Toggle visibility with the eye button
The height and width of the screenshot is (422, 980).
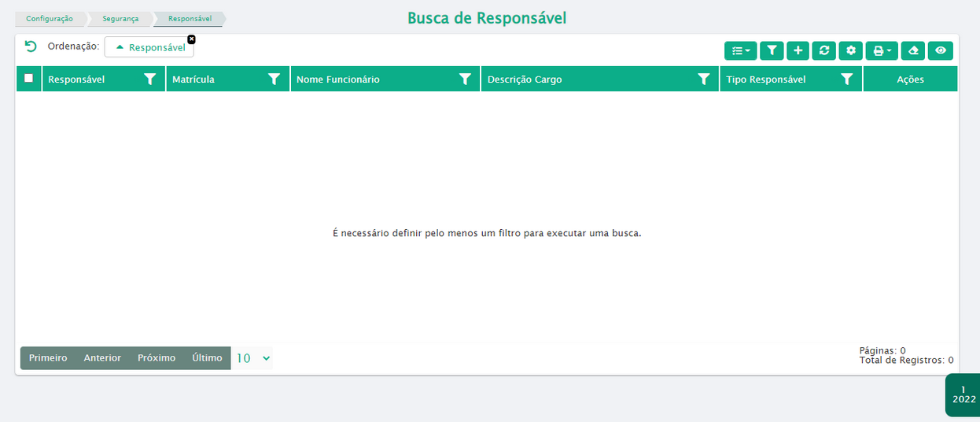pyautogui.click(x=940, y=50)
